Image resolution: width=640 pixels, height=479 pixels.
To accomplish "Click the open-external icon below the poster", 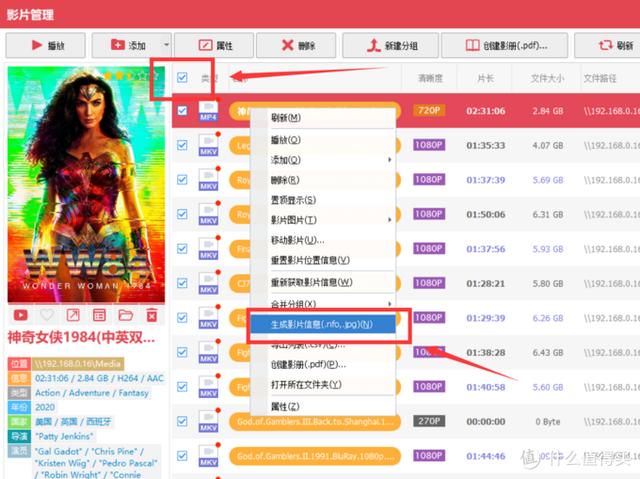I will point(73,315).
